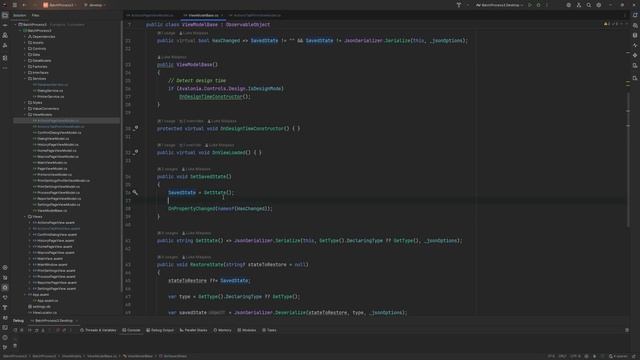Screen dimensions: 640x360
Task: Open the Parallel Stacks tab
Action: [193, 330]
